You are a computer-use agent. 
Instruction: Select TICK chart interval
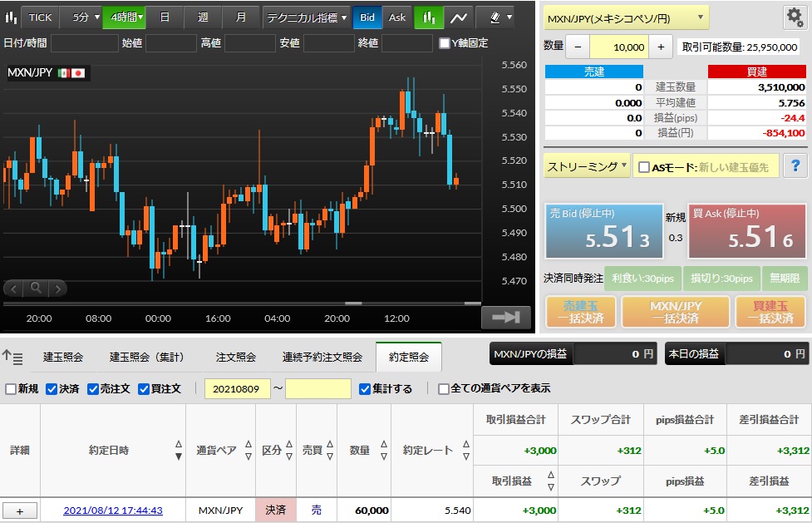(x=40, y=17)
